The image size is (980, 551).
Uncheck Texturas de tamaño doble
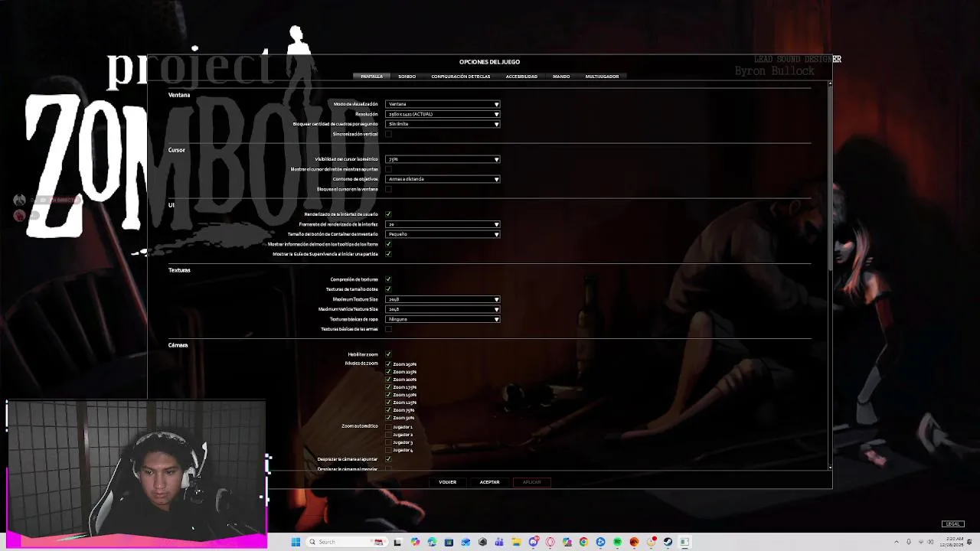point(388,289)
